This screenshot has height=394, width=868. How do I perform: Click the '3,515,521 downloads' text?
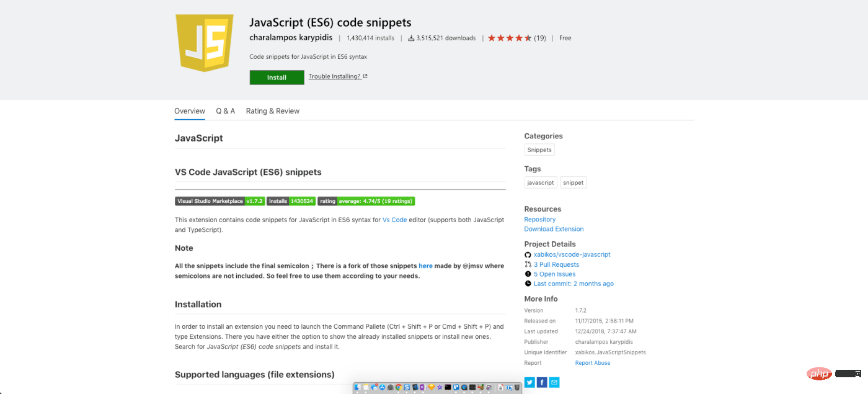pyautogui.click(x=446, y=38)
